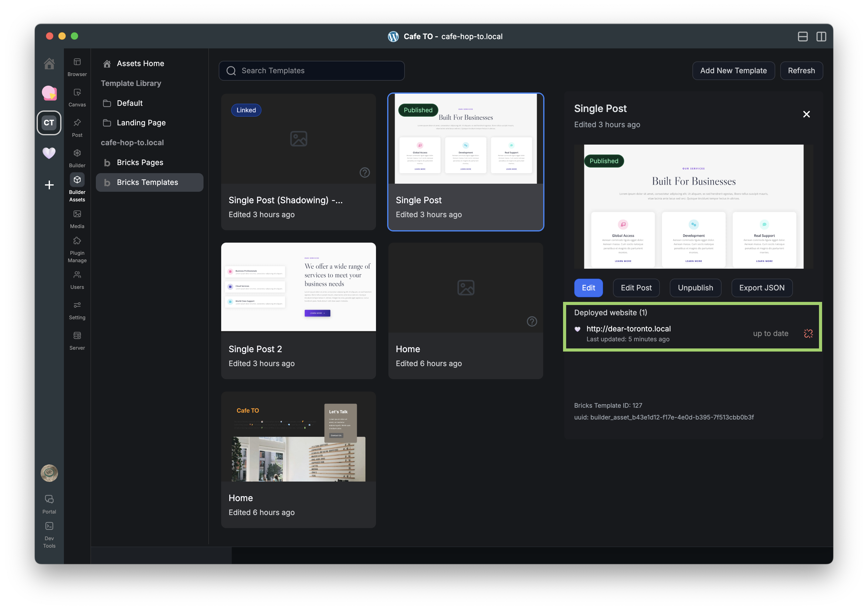Open the Builder cube icon
This screenshot has width=868, height=610.
[77, 153]
